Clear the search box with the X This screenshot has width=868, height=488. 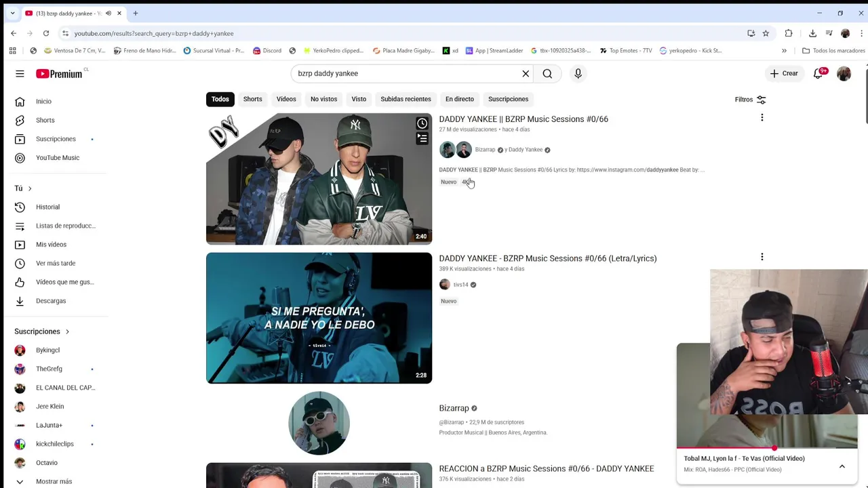click(526, 73)
